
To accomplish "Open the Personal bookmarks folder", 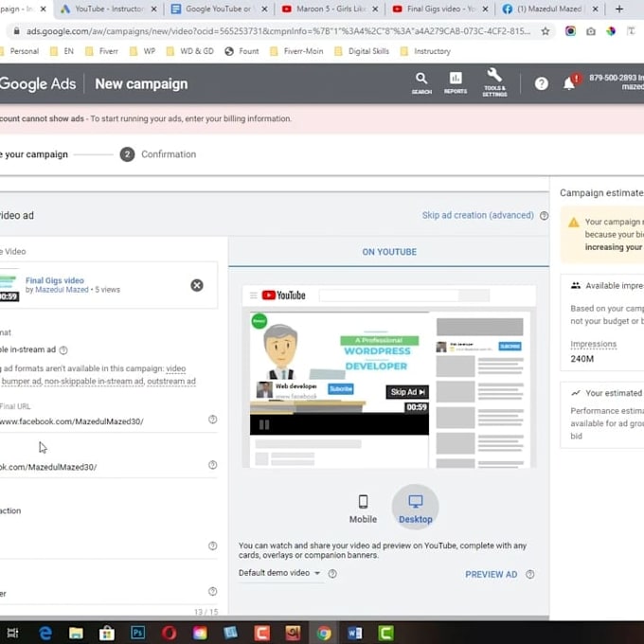I will coord(19,51).
